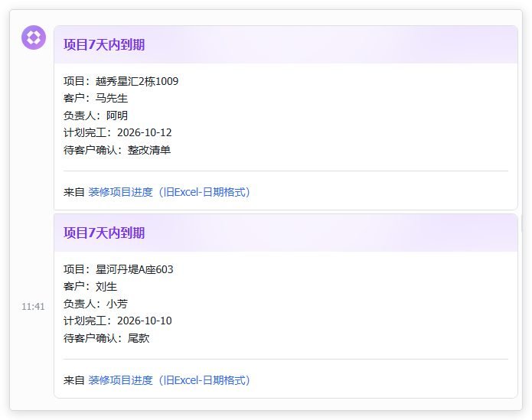Image resolution: width=532 pixels, height=420 pixels.
Task: Select text 负责人：阿明
Action: click(x=96, y=116)
